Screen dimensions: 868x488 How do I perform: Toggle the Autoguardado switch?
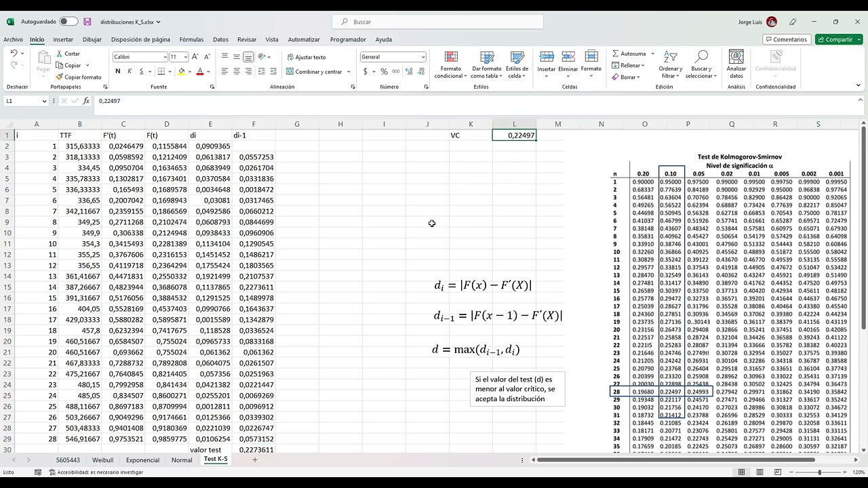click(x=68, y=22)
